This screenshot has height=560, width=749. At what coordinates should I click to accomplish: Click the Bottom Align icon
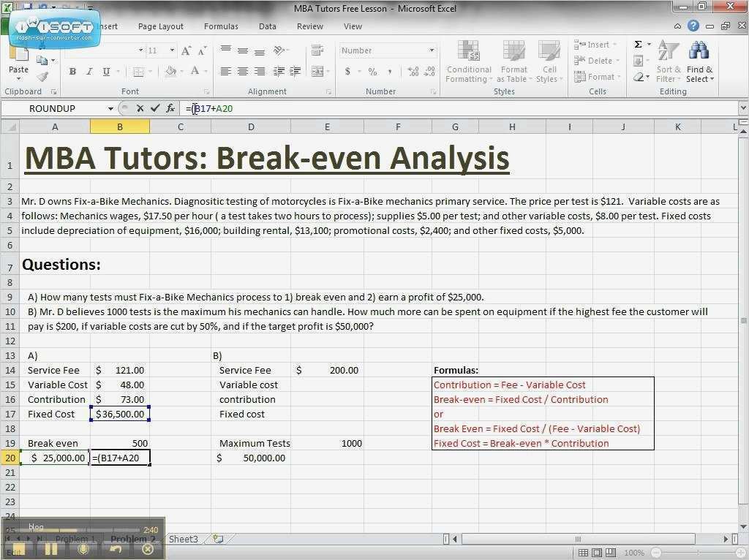click(x=260, y=50)
